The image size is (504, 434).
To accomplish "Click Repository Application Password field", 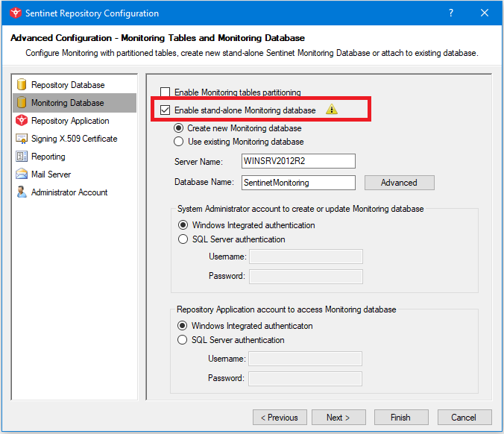I will (x=305, y=379).
